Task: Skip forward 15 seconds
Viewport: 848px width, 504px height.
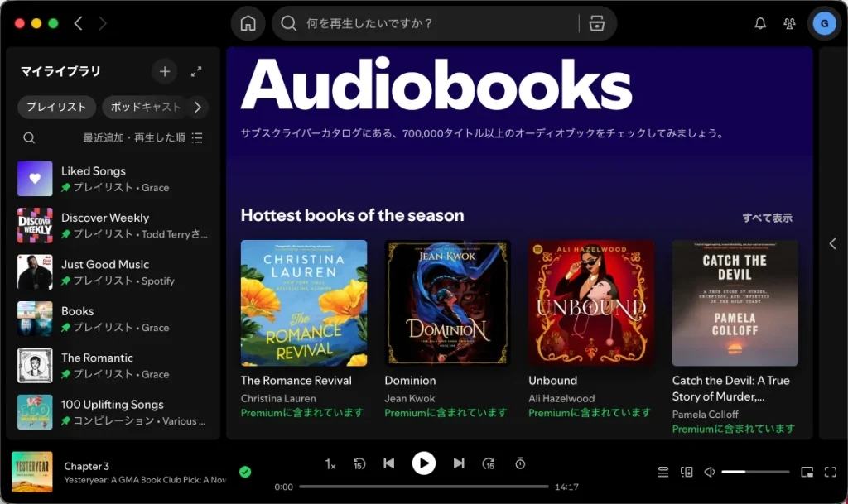Action: (x=489, y=463)
